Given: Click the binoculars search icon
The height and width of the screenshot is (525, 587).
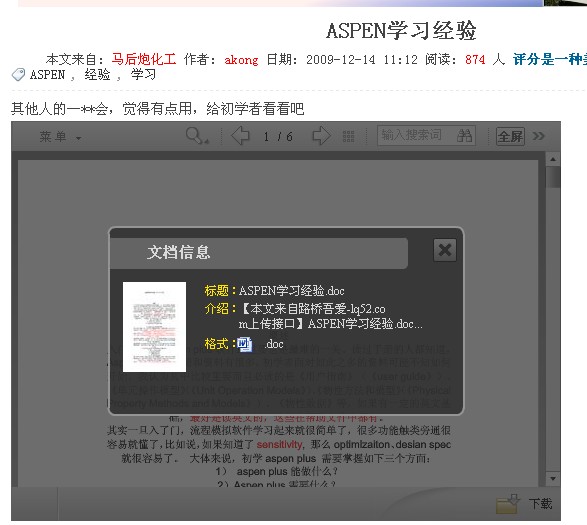Looking at the screenshot, I should click(x=465, y=136).
